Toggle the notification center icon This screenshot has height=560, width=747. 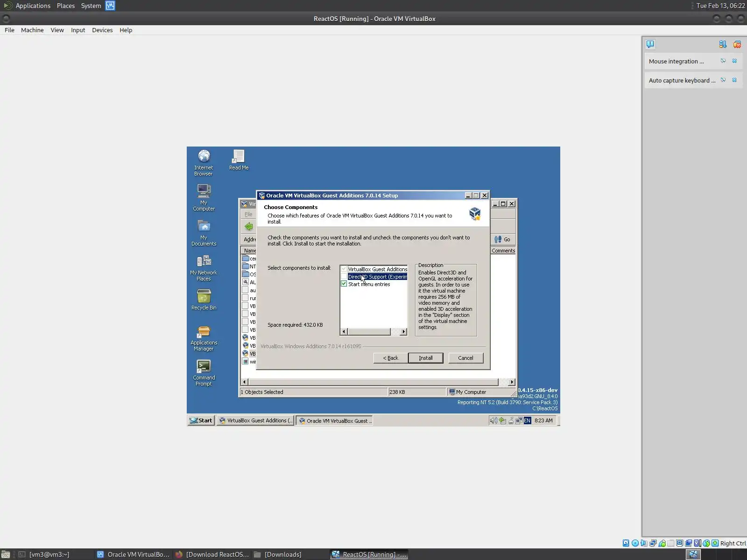pyautogui.click(x=650, y=44)
